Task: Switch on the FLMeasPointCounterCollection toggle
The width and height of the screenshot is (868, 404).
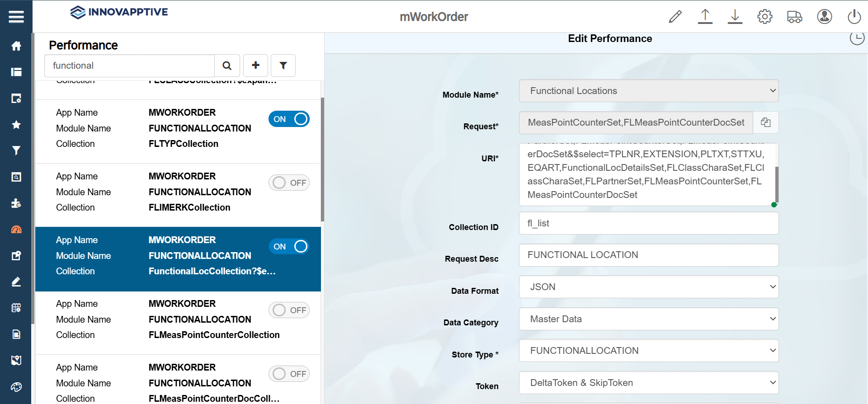Action: pos(289,310)
